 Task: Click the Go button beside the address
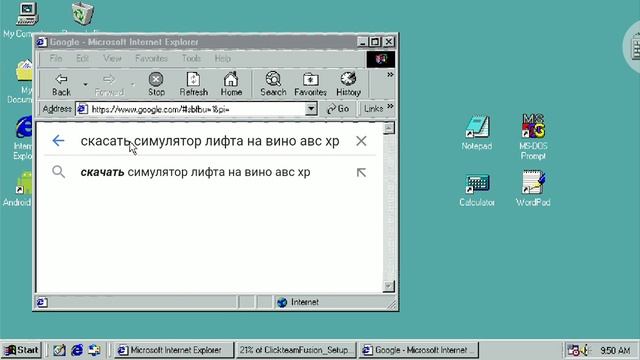click(x=338, y=109)
